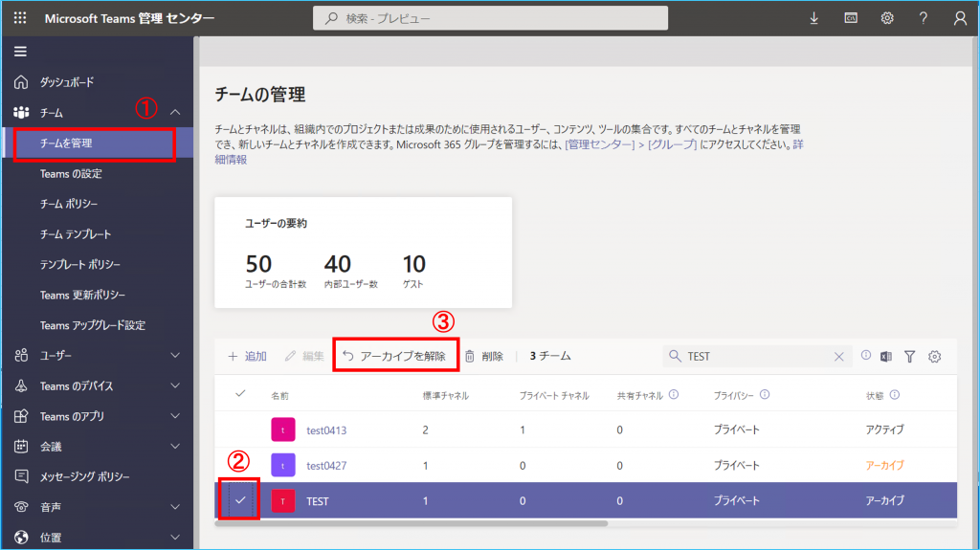Open the account profile icon
This screenshot has width=980, height=550.
[x=960, y=18]
